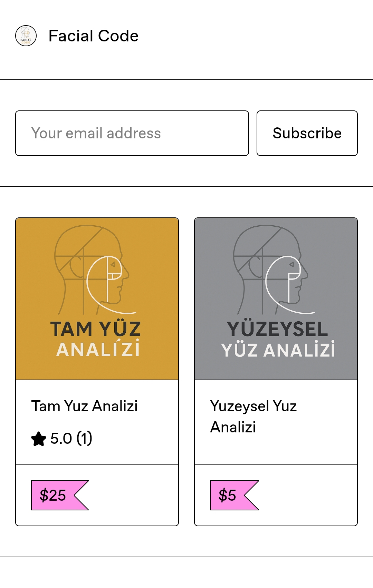Click the dark TAM YÜZ cover heading
Screen dimensions: 373x588
tap(96, 329)
